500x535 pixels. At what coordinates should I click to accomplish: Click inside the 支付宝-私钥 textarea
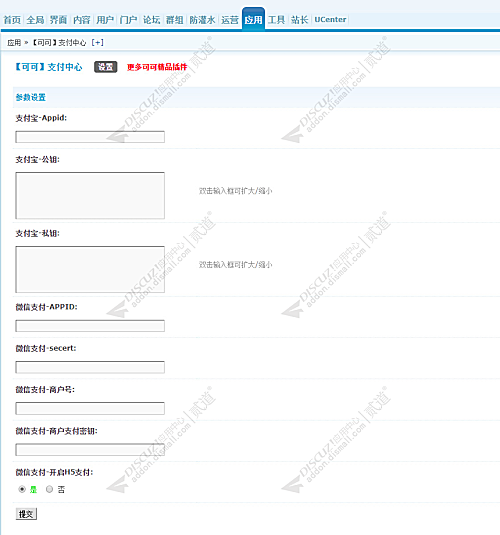90,270
